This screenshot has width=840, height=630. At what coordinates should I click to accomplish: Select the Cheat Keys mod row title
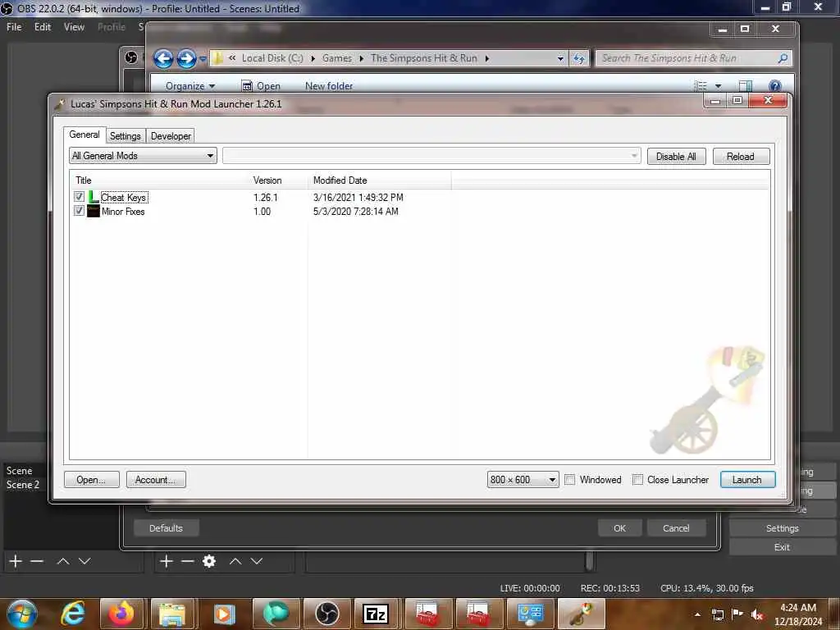click(125, 197)
